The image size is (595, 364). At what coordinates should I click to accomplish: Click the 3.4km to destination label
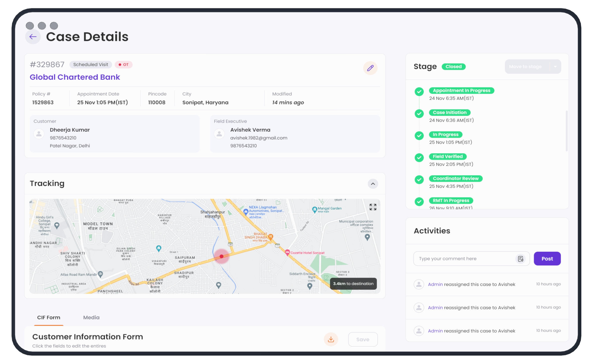353,284
